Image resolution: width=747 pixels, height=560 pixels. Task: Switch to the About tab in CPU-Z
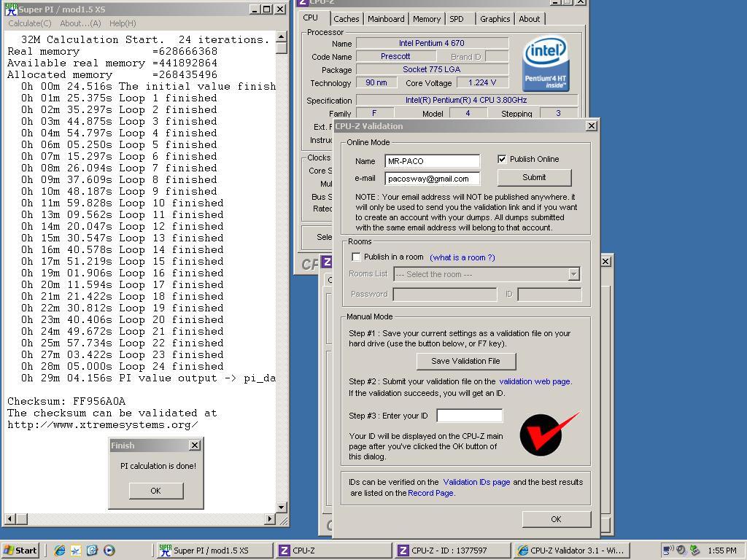530,19
